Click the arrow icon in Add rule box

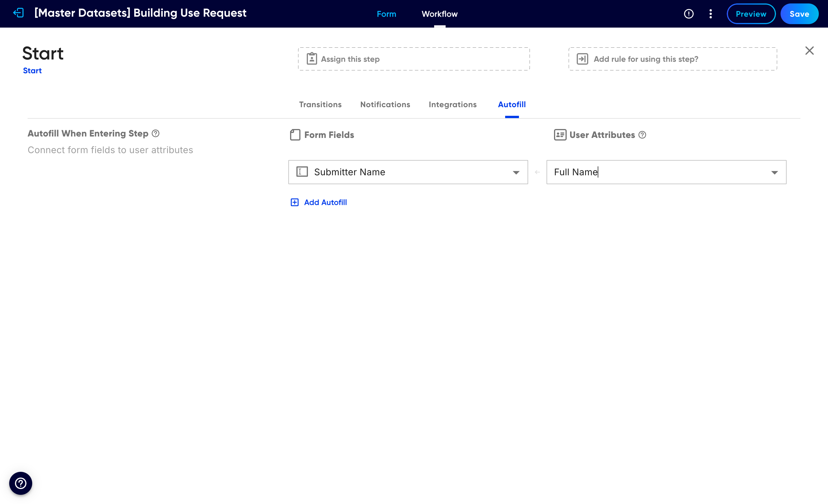point(582,59)
